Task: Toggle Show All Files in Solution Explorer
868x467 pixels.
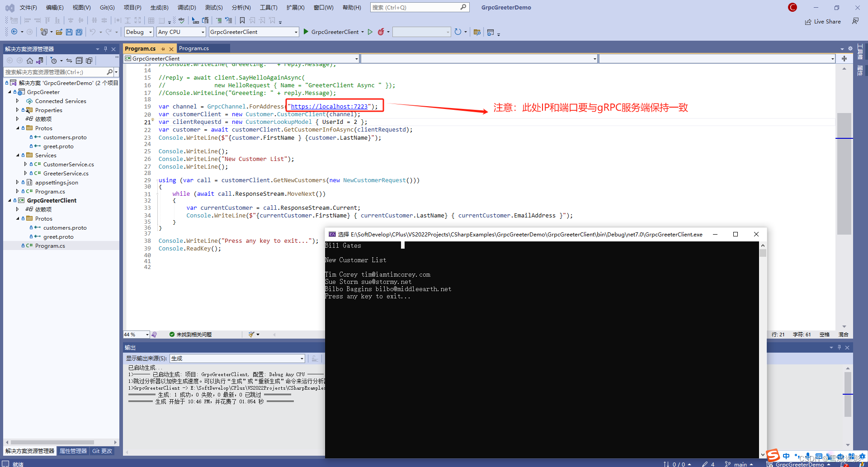Action: click(89, 61)
